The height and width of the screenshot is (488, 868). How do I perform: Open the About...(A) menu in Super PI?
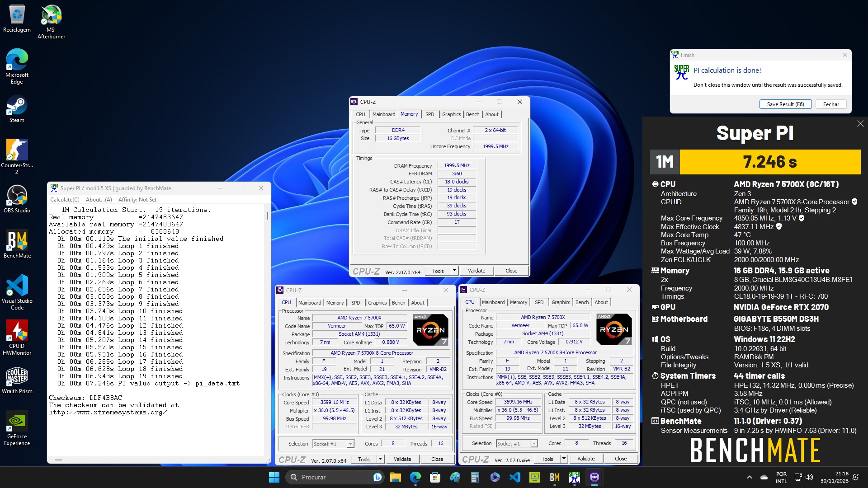point(99,200)
